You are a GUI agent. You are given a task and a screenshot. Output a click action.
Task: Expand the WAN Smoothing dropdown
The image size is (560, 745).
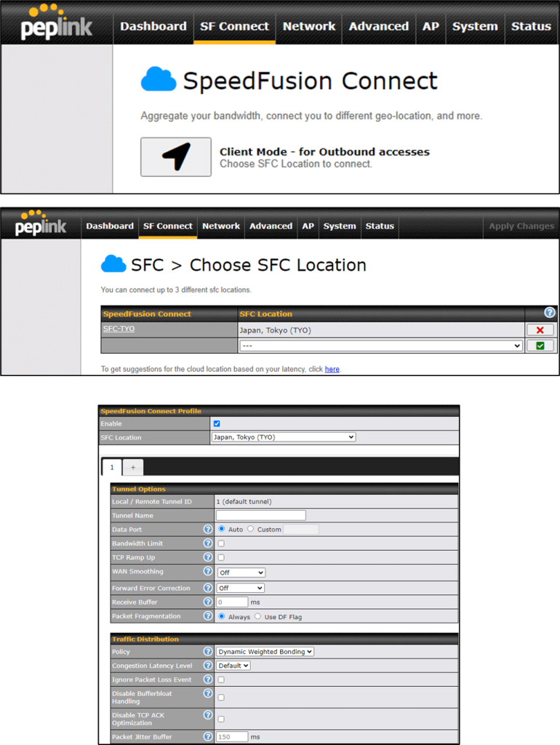tap(241, 573)
